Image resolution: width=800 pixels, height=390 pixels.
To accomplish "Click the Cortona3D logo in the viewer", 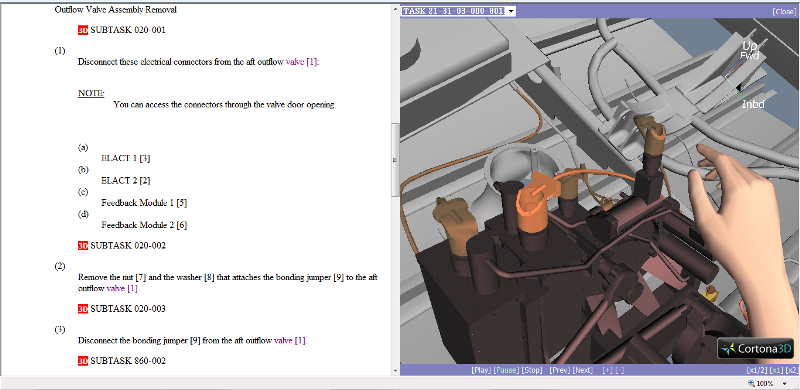I will 758,349.
